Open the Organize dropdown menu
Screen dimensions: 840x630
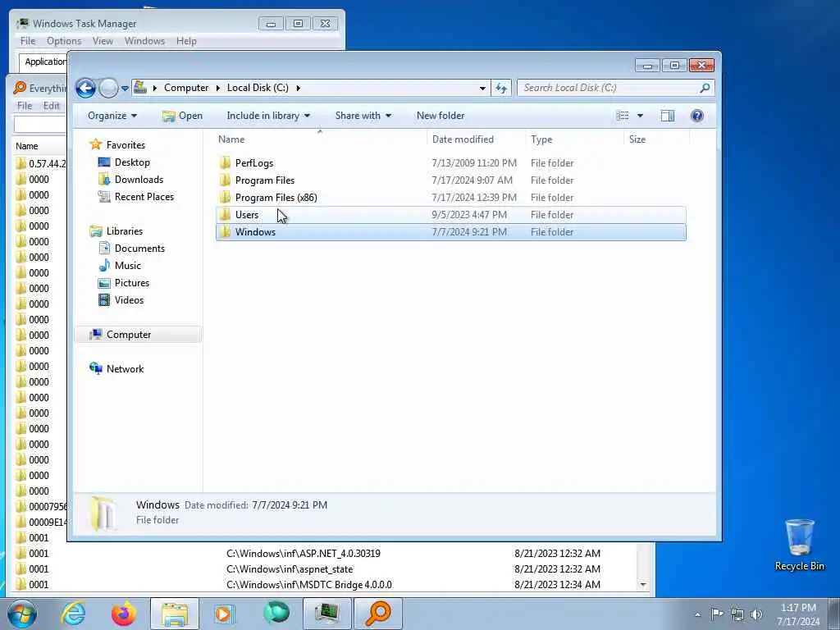(112, 116)
